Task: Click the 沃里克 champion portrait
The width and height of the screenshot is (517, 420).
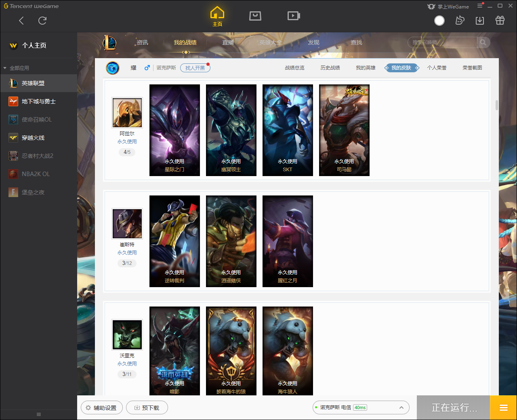Action: coord(127,334)
